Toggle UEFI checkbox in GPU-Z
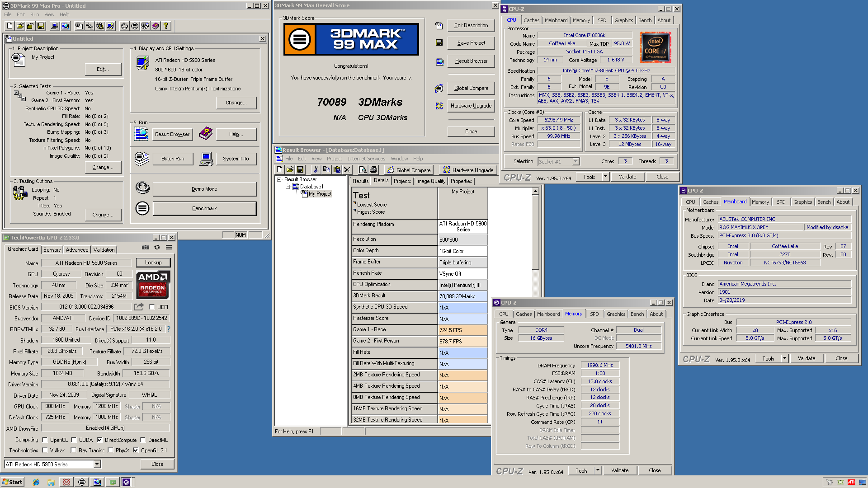 152,307
